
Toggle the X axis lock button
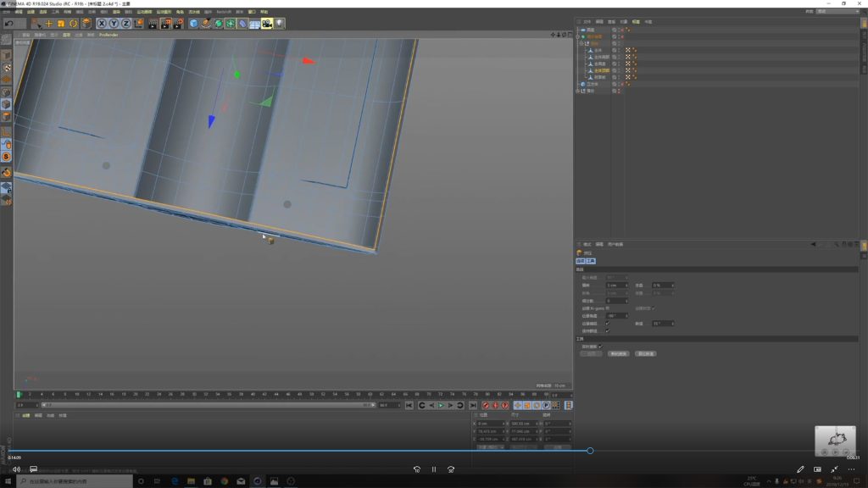click(x=102, y=24)
